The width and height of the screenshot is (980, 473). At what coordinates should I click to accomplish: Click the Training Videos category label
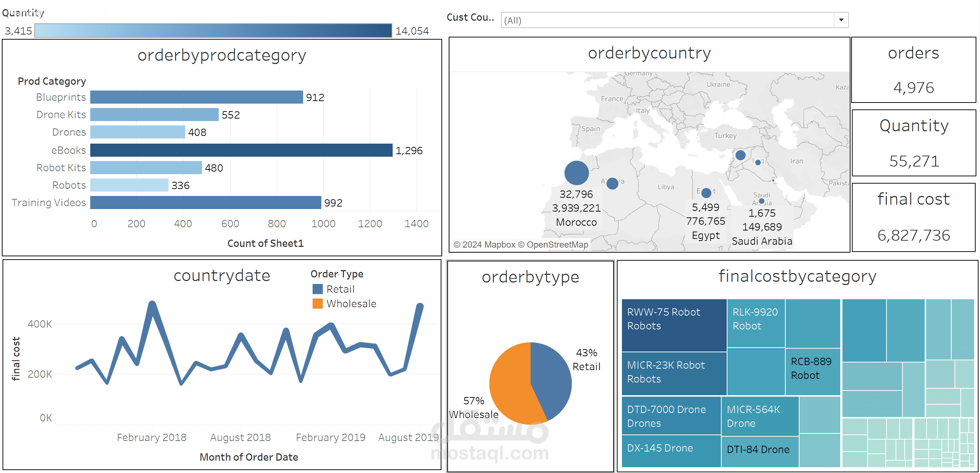(49, 202)
